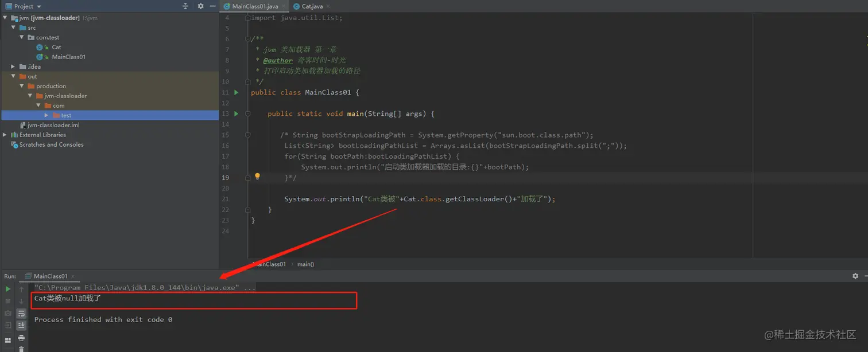Viewport: 868px width, 352px height.
Task: Toggle Scroll to End in Run console
Action: point(21,325)
